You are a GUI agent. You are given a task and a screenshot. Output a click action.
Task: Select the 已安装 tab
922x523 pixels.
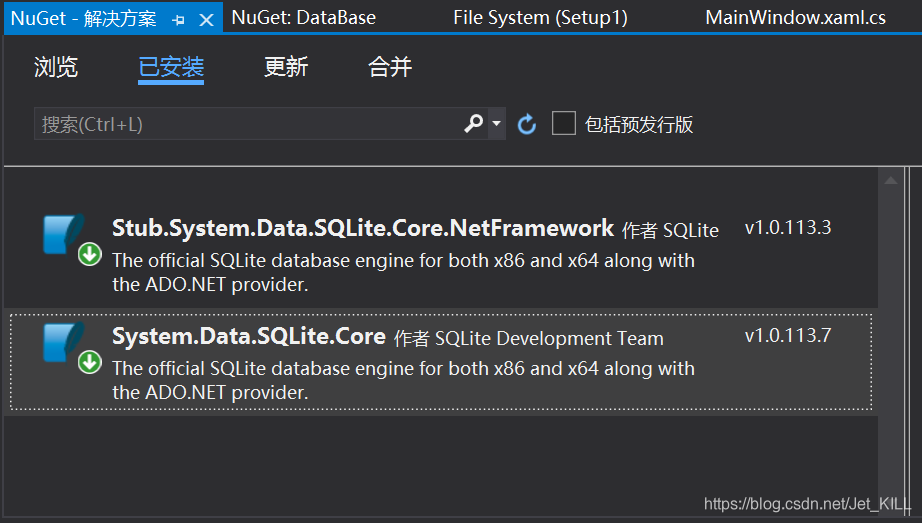171,67
